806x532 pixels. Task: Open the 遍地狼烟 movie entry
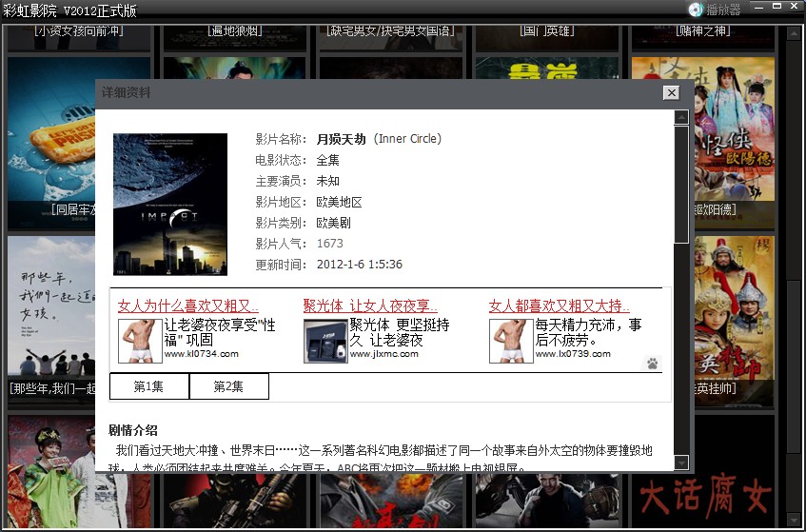(x=234, y=30)
